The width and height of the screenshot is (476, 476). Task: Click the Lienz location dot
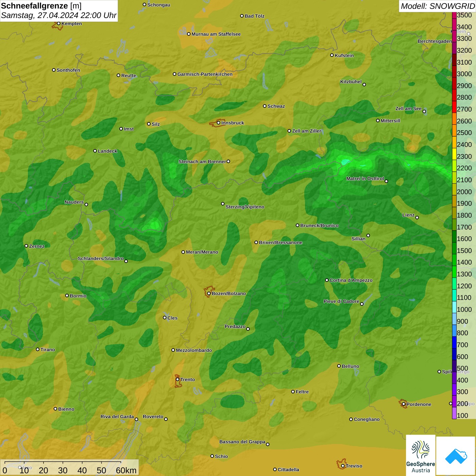point(417,218)
